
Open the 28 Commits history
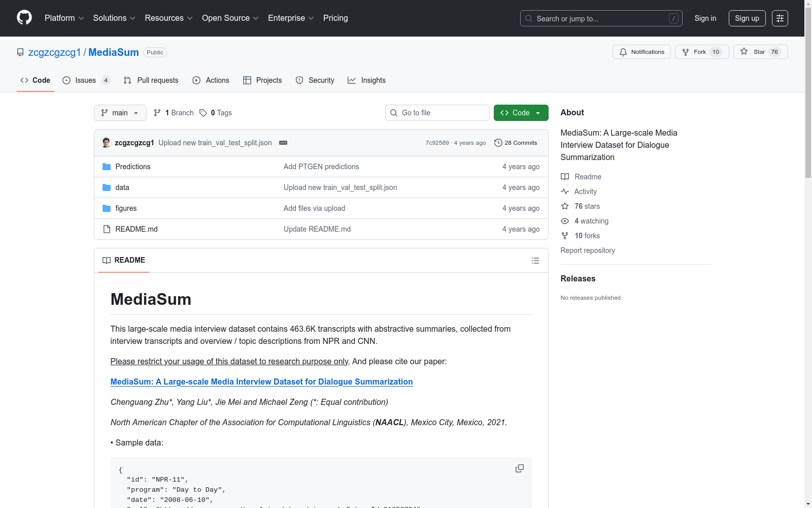[516, 143]
